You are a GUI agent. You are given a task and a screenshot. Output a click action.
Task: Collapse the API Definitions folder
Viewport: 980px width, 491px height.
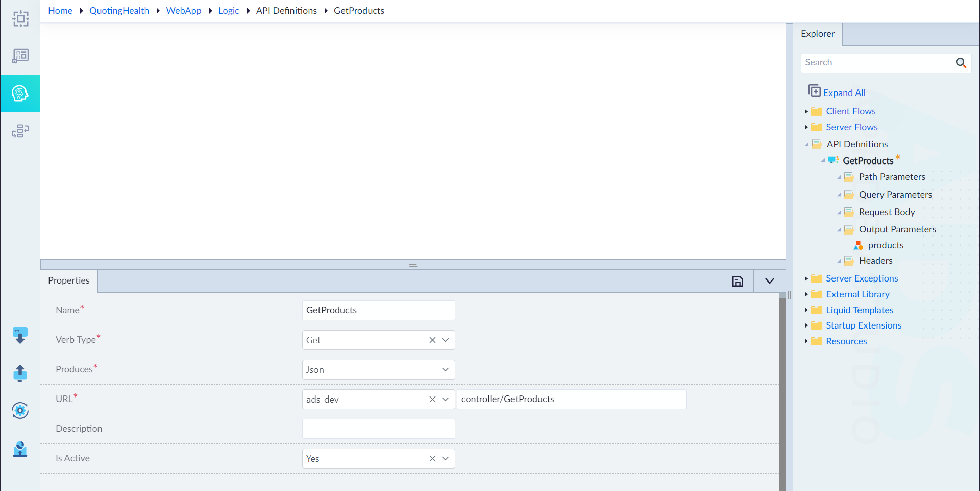(806, 144)
